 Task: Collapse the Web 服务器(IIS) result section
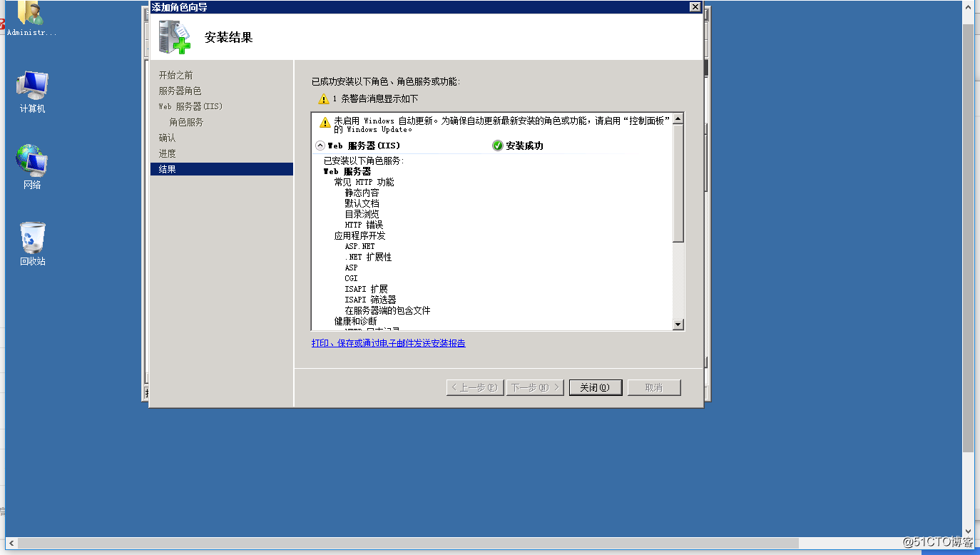(x=320, y=146)
